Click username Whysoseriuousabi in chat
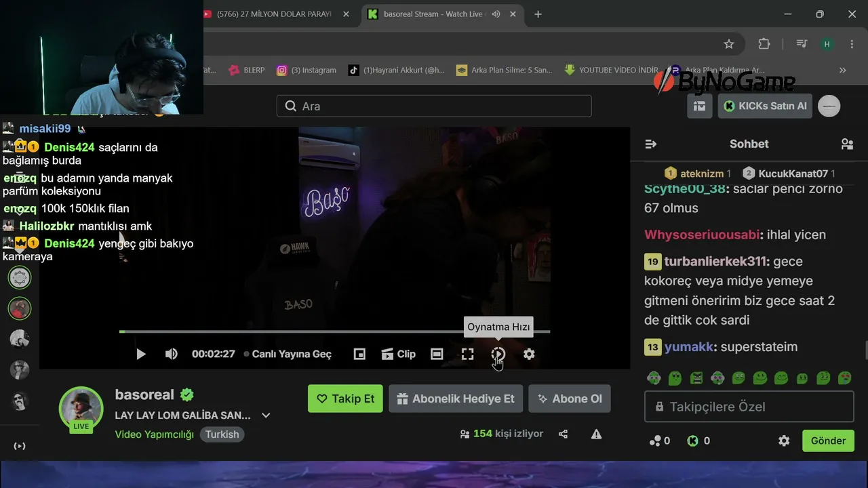868x488 pixels. [x=701, y=235]
